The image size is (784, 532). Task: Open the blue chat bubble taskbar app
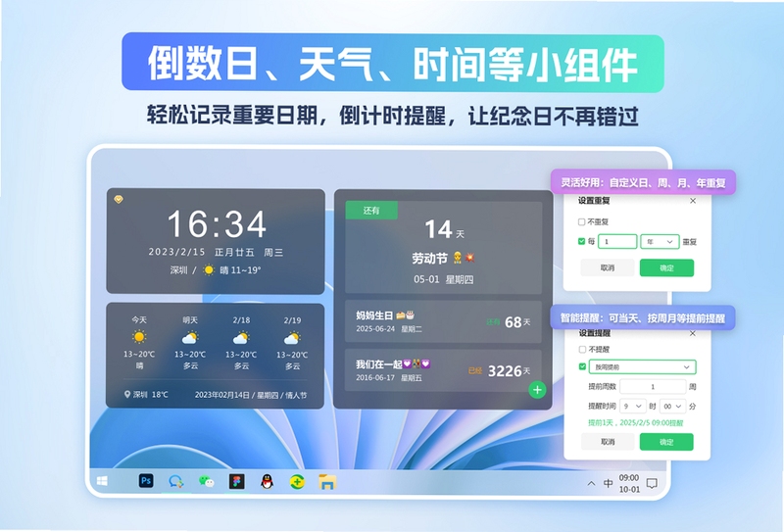(x=175, y=481)
